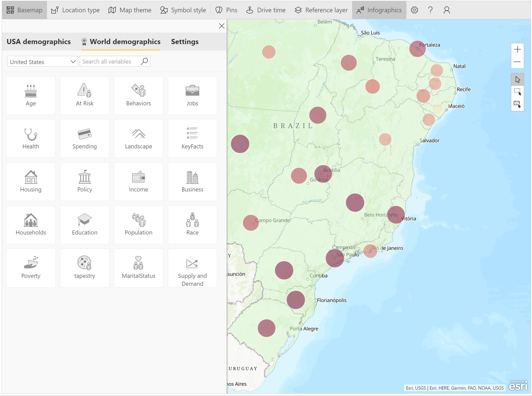The height and width of the screenshot is (396, 532).
Task: Open the Drive time tool
Action: coord(266,10)
